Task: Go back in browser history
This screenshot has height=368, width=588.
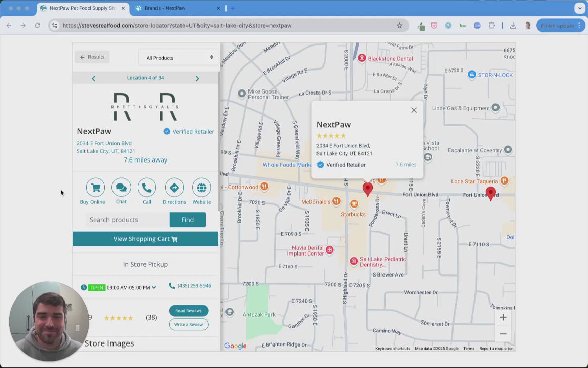Action: (x=9, y=26)
